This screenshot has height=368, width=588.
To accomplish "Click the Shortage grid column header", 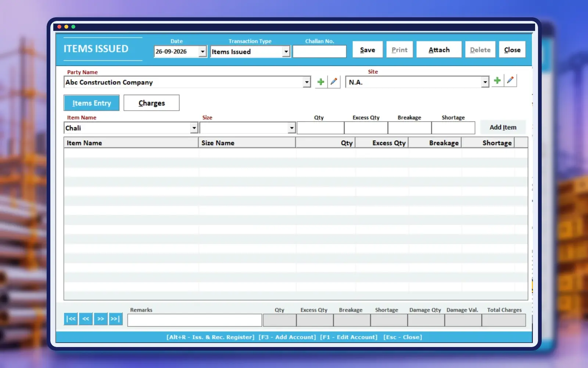I will [x=488, y=143].
